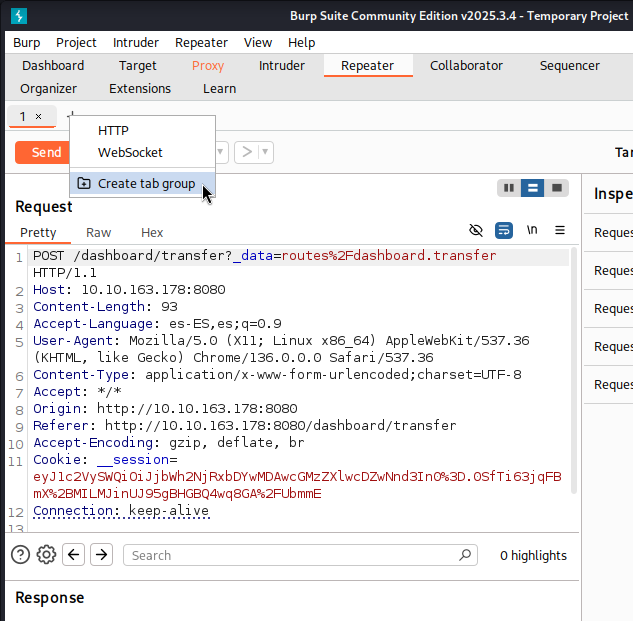Image resolution: width=633 pixels, height=621 pixels.
Task: Go to previous search match arrow
Action: 73,555
